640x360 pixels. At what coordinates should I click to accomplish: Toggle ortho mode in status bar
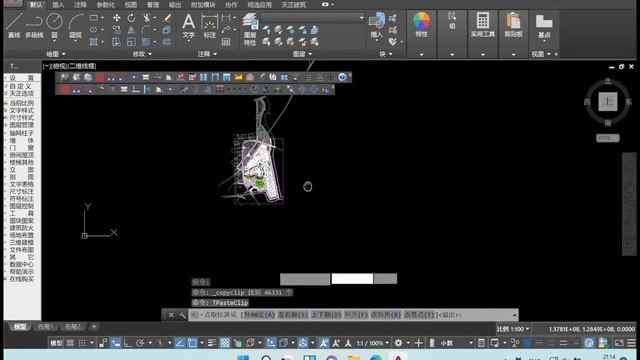(x=128, y=343)
